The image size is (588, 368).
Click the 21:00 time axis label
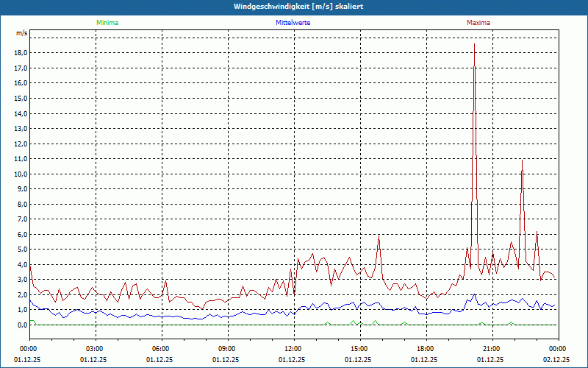tap(492, 349)
